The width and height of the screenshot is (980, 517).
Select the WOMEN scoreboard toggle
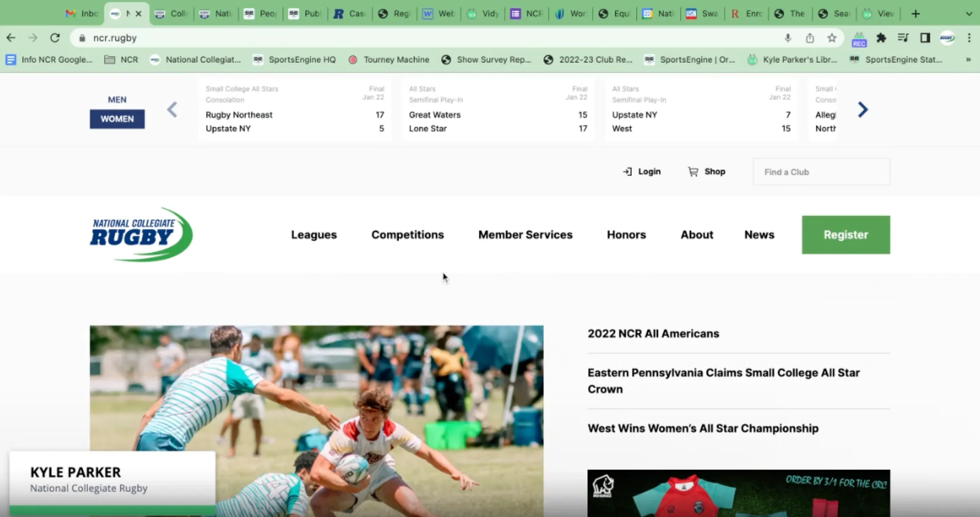point(117,119)
